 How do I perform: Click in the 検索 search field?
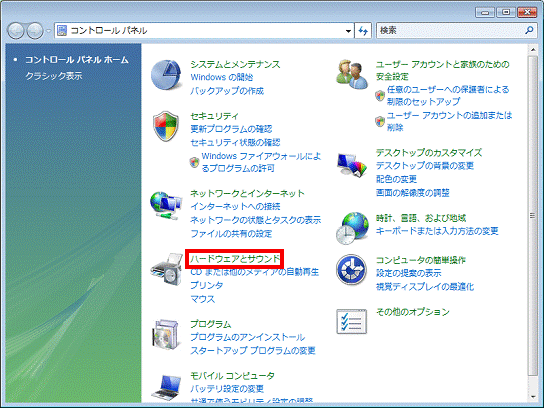(456, 31)
